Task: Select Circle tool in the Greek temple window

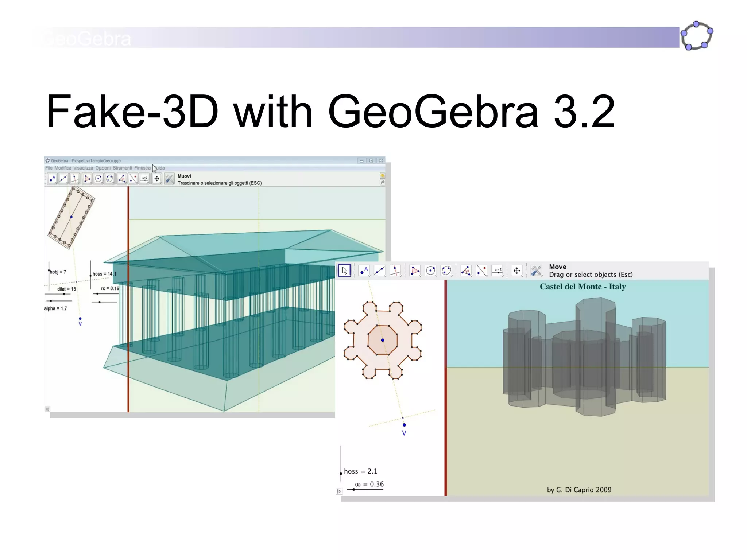Action: coord(98,179)
